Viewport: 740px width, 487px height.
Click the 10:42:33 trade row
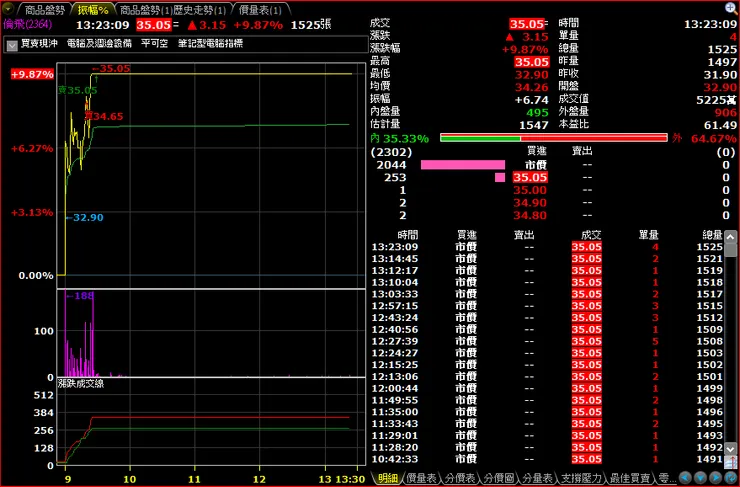coord(547,459)
